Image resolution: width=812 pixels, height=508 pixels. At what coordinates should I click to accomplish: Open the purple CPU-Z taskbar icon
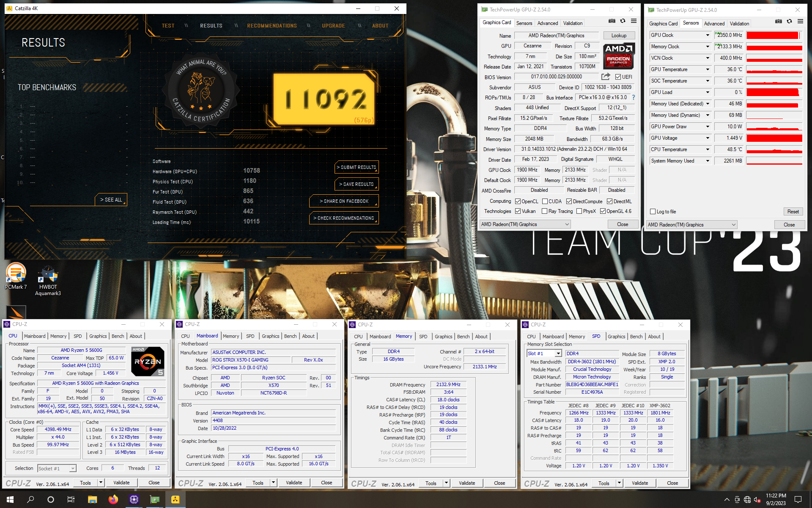click(134, 500)
